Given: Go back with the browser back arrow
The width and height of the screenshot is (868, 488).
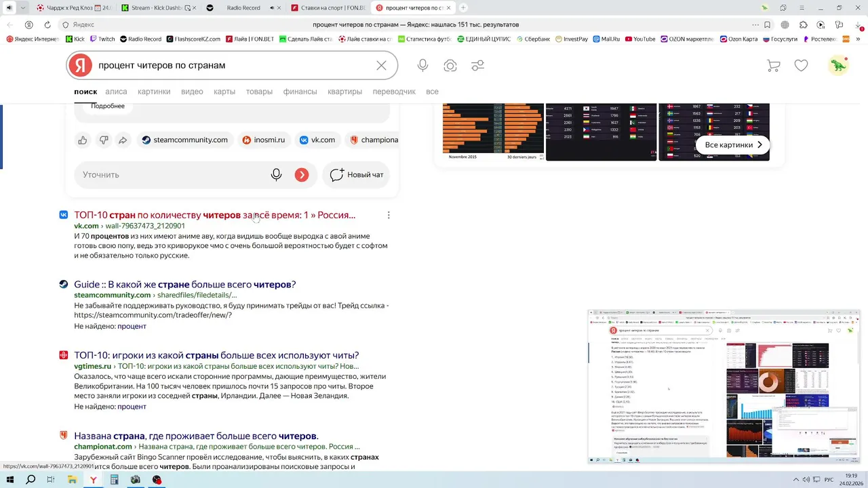Looking at the screenshot, I should click(x=9, y=24).
